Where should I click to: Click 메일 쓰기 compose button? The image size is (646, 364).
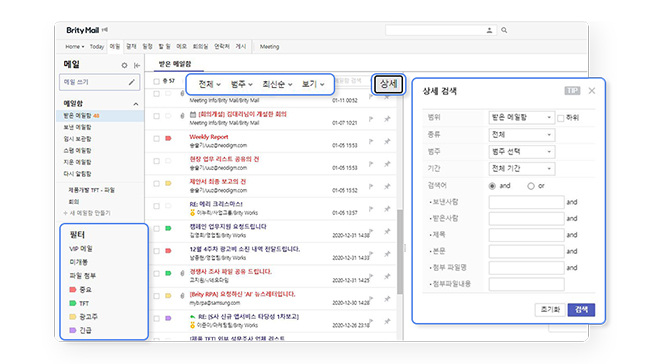pyautogui.click(x=100, y=82)
